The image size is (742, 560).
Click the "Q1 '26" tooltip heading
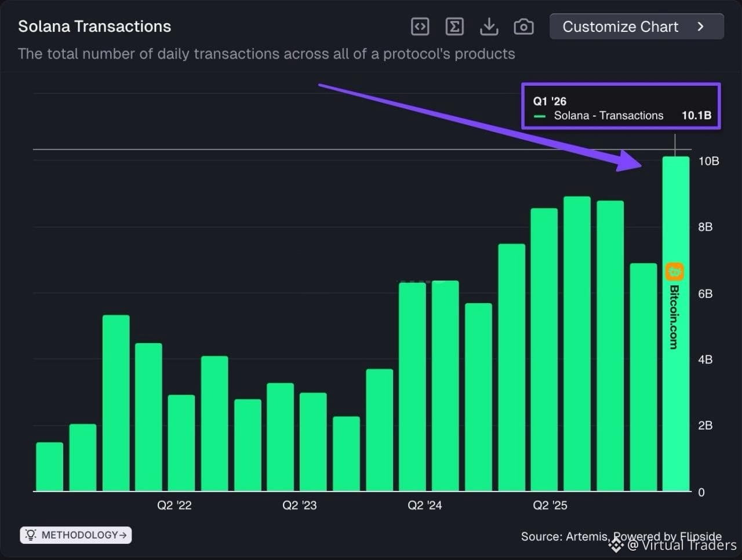click(550, 101)
